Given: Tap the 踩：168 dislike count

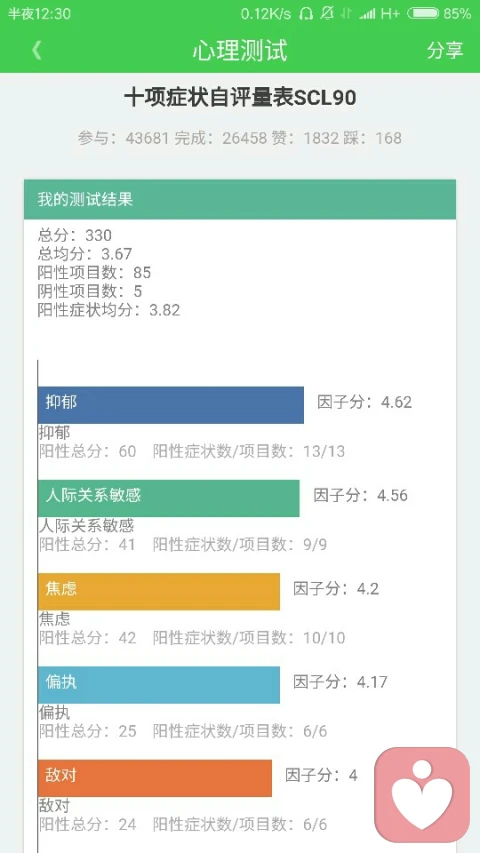Looking at the screenshot, I should [372, 138].
